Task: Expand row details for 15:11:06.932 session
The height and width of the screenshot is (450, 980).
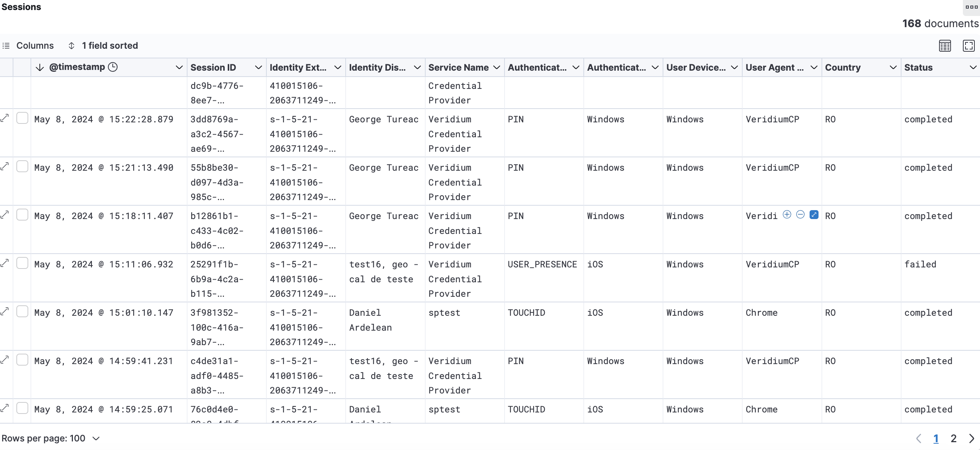Action: pos(5,263)
